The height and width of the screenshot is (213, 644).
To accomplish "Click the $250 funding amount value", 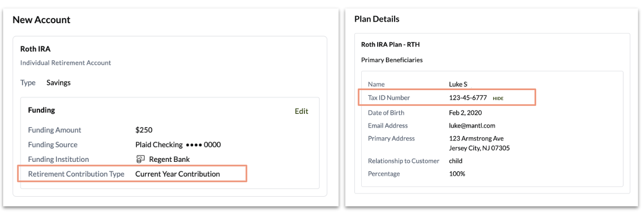I will pyautogui.click(x=144, y=130).
